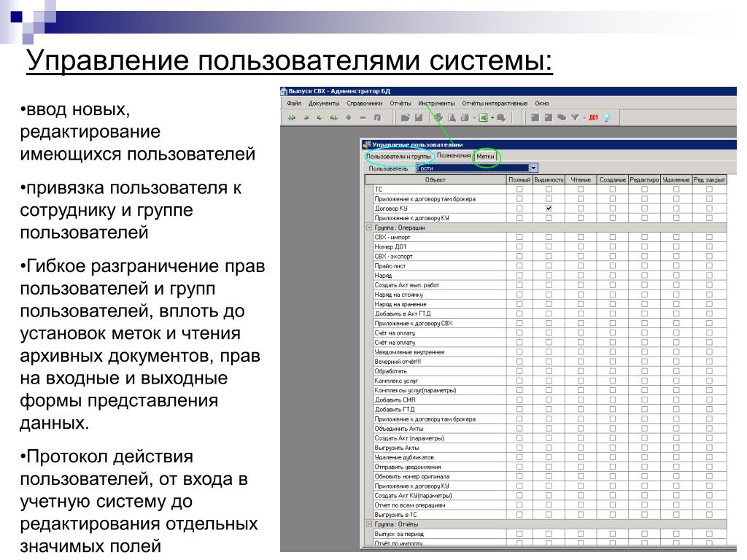Uncheck Видимость checkbox for Договор КУ
This screenshot has width=747, height=560.
tap(549, 208)
